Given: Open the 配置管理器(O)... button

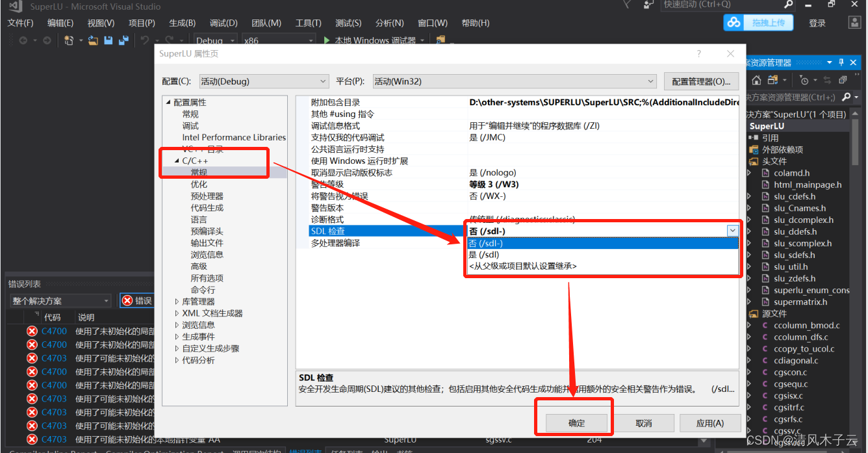Looking at the screenshot, I should click(701, 81).
